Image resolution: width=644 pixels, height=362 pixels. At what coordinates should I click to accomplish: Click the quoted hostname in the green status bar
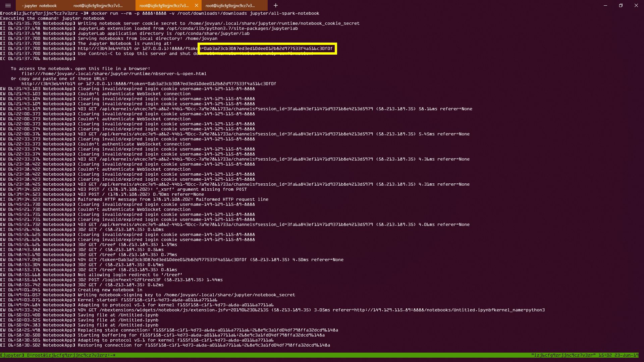pyautogui.click(x=563, y=355)
